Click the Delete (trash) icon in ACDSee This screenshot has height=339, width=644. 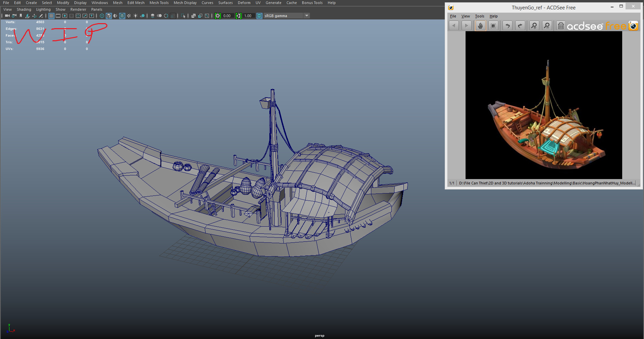pyautogui.click(x=561, y=25)
